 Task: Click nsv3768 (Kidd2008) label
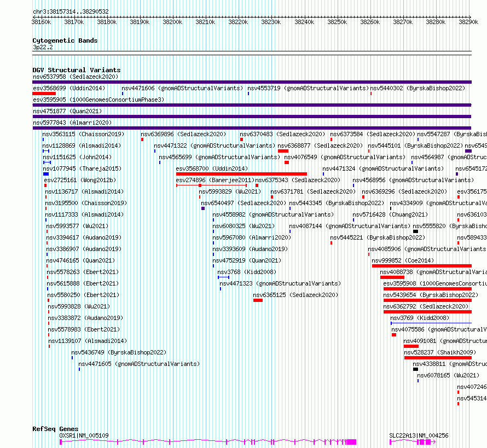(x=247, y=272)
